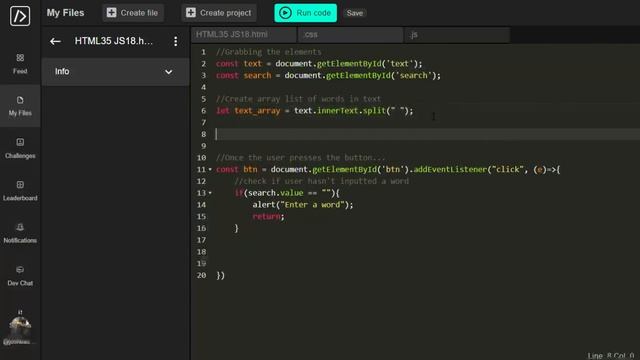The image size is (640, 360).
Task: Save the file with Save button
Action: [355, 13]
